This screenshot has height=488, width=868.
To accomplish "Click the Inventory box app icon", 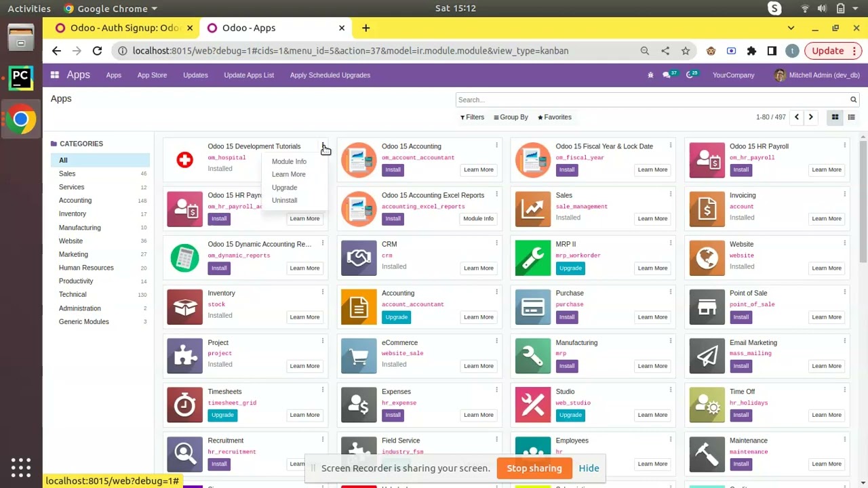I will coord(184,307).
